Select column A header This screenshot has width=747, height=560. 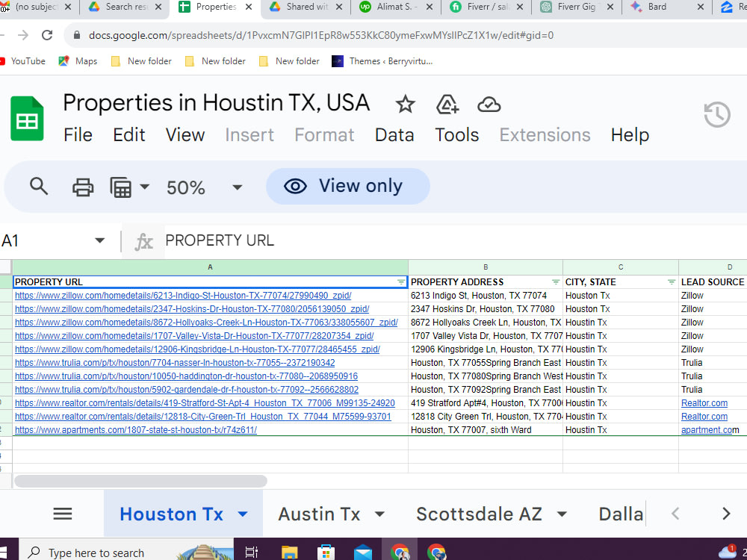210,267
